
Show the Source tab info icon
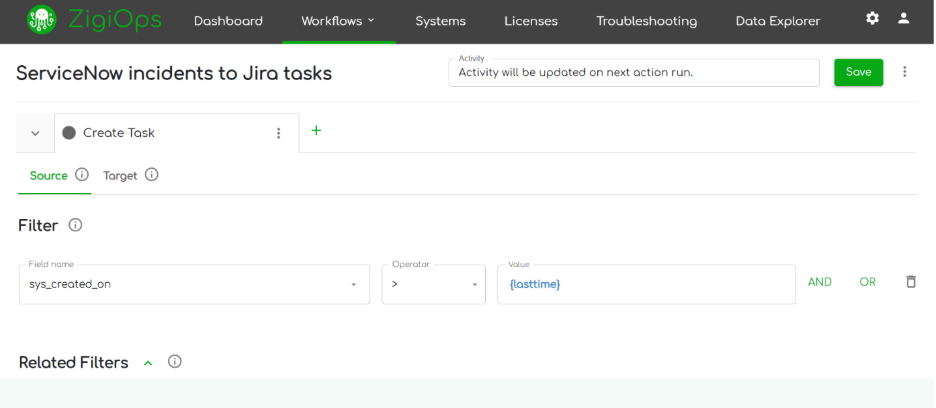[x=82, y=174]
